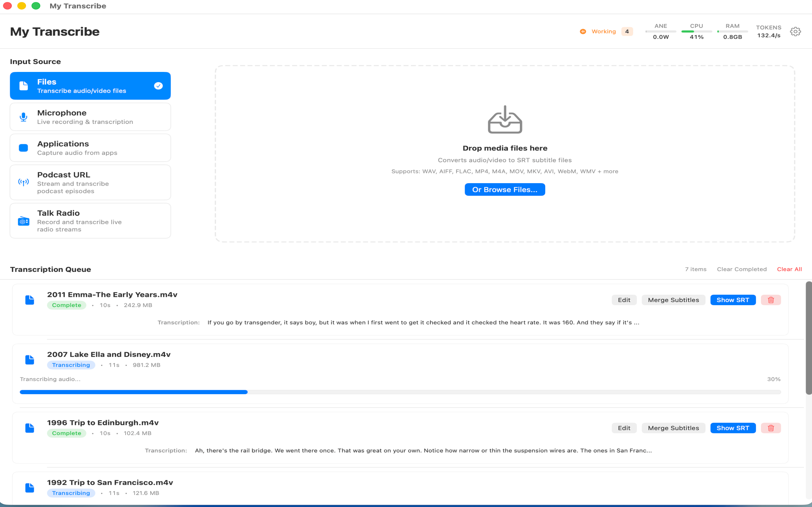Select Files as the input source
Viewport: 812px width, 507px height.
(90, 86)
